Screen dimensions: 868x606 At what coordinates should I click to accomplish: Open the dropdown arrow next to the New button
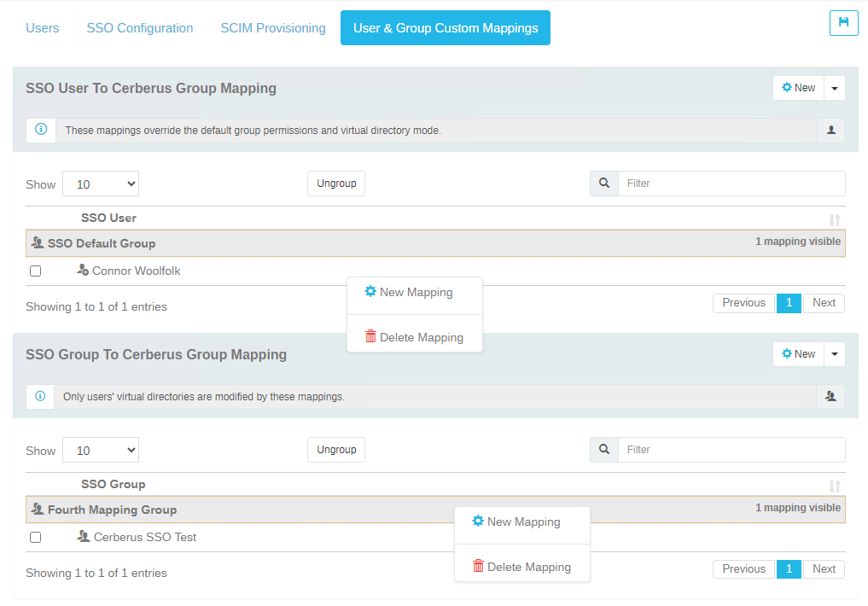834,87
